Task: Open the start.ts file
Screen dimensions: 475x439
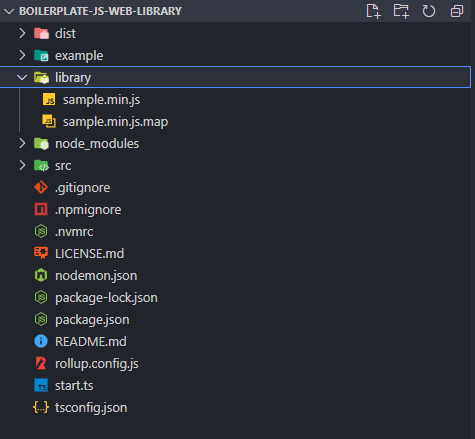Action: pyautogui.click(x=74, y=386)
